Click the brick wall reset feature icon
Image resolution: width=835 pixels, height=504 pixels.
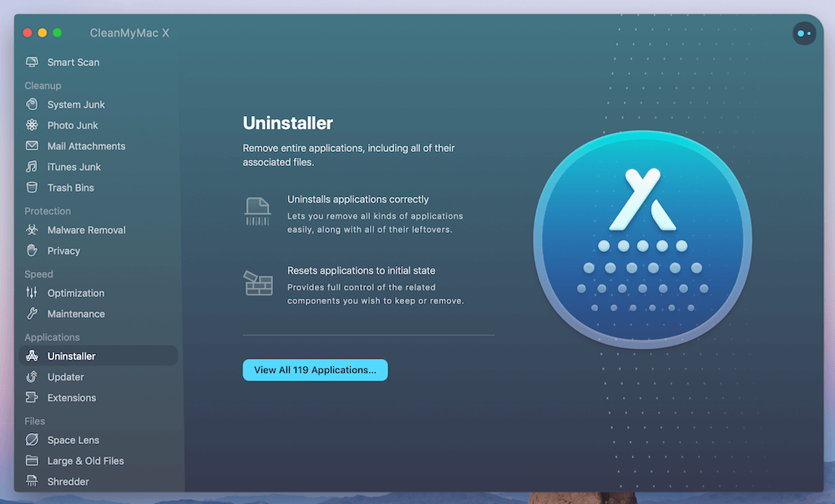pyautogui.click(x=258, y=283)
